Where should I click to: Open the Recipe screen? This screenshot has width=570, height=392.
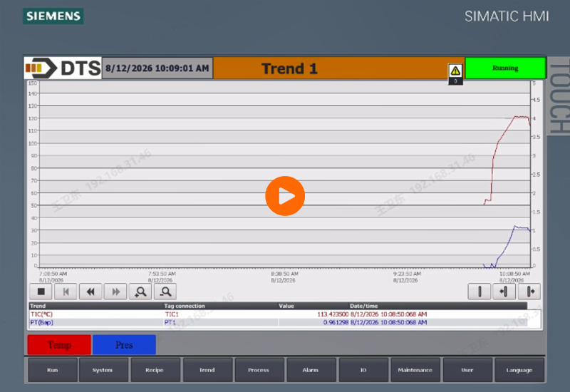pos(155,370)
